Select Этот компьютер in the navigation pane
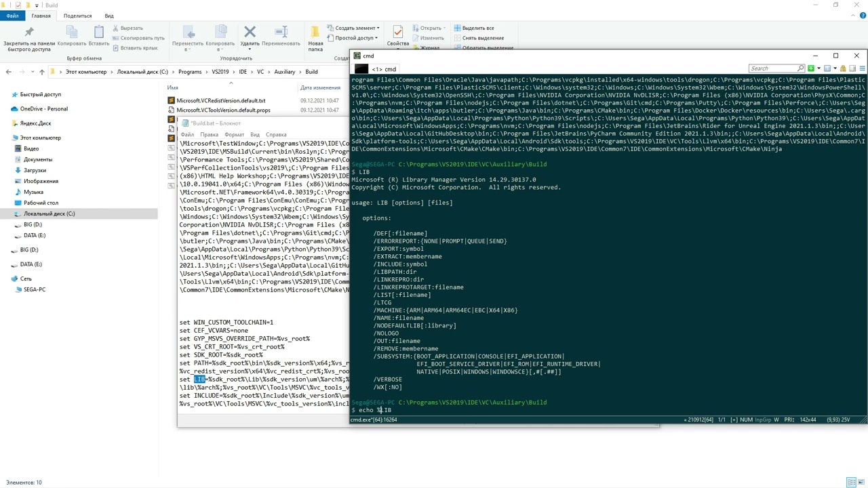Screen dimensions: 868x488 pos(41,138)
